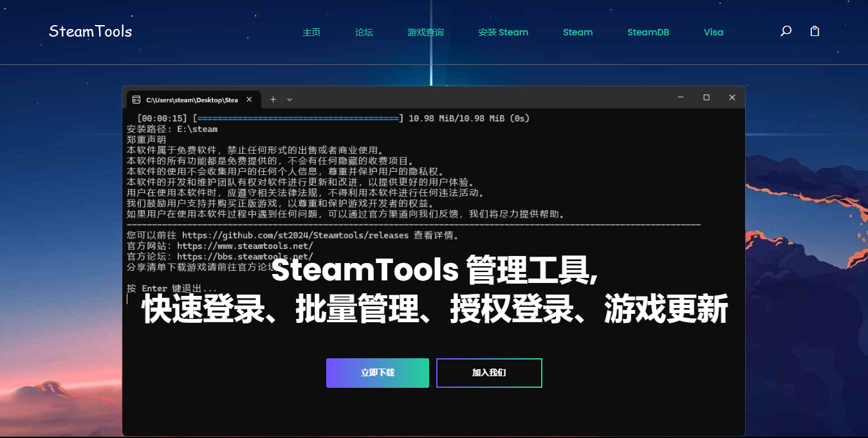Image resolution: width=868 pixels, height=438 pixels.
Task: Close the terminal tab with the X
Action: tap(249, 100)
